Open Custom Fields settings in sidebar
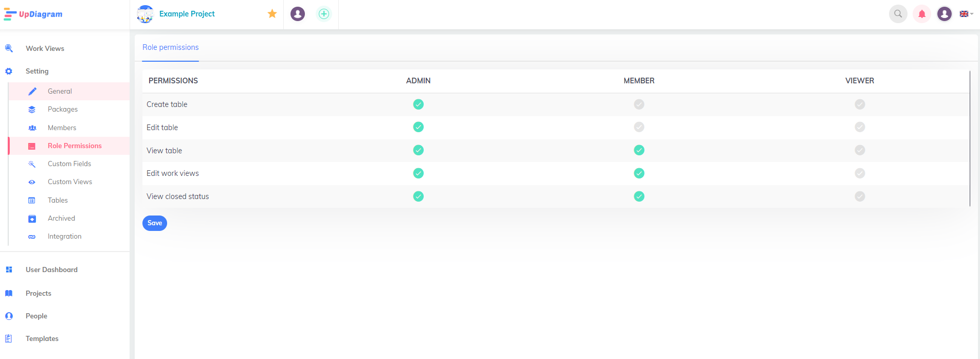This screenshot has width=980, height=359. (69, 164)
